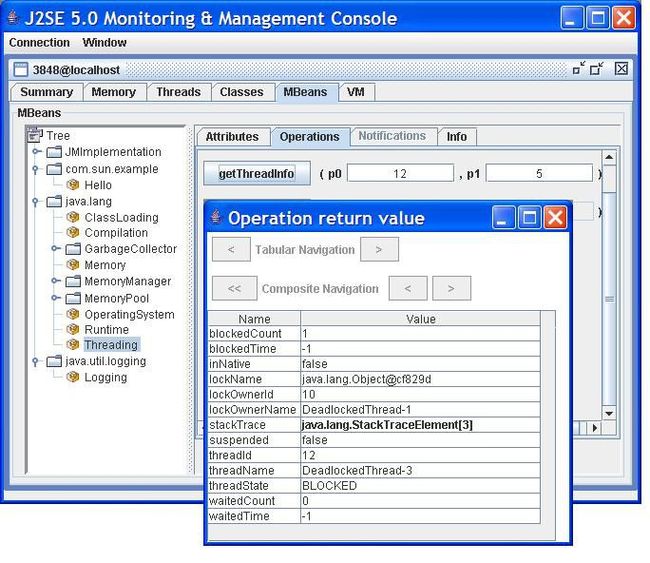Click the Threading MBean icon
650x563 pixels.
[x=73, y=344]
